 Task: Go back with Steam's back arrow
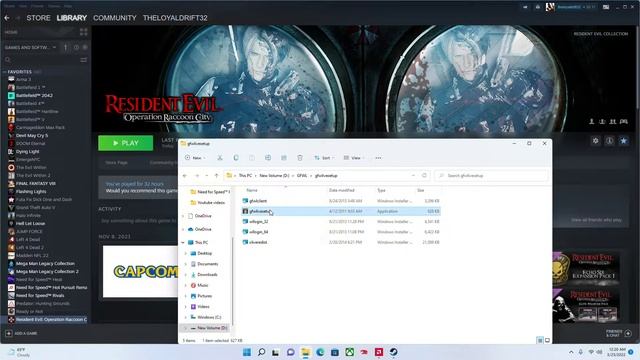point(7,18)
